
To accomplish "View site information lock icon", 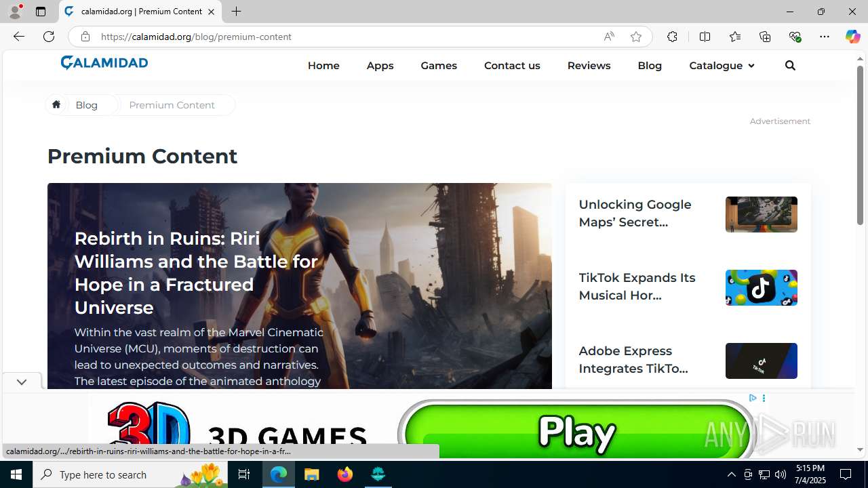I will 85,37.
